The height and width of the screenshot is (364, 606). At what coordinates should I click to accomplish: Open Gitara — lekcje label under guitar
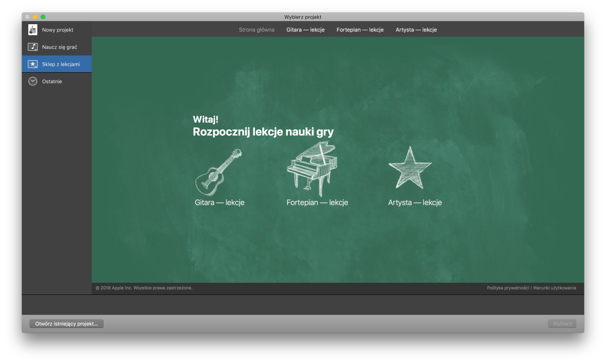tap(220, 202)
